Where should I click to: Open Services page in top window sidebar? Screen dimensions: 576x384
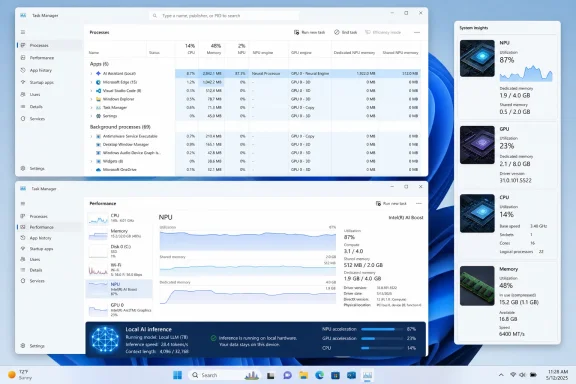[49, 119]
